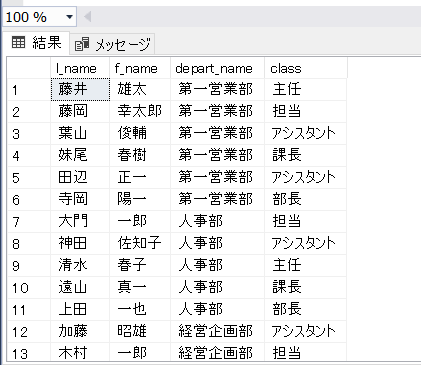The height and width of the screenshot is (365, 421).
Task: Click the cell 藤井 in row 1
Action: [x=80, y=89]
